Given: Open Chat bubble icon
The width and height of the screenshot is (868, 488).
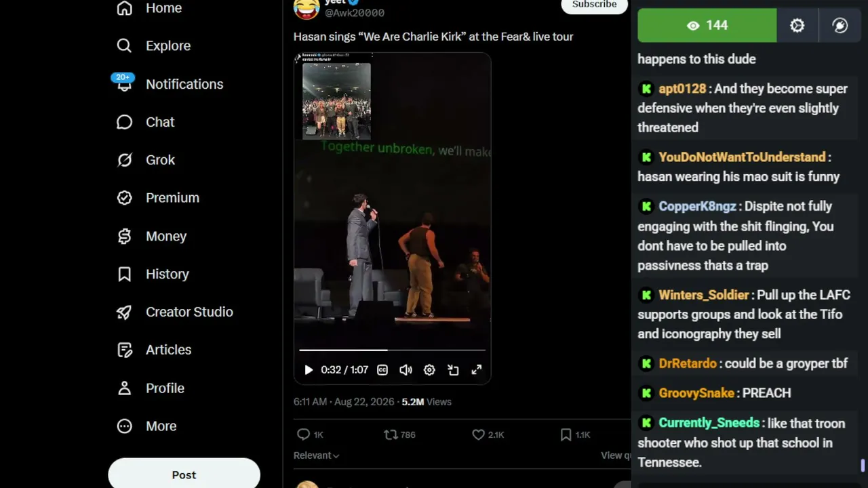Looking at the screenshot, I should click(x=124, y=122).
